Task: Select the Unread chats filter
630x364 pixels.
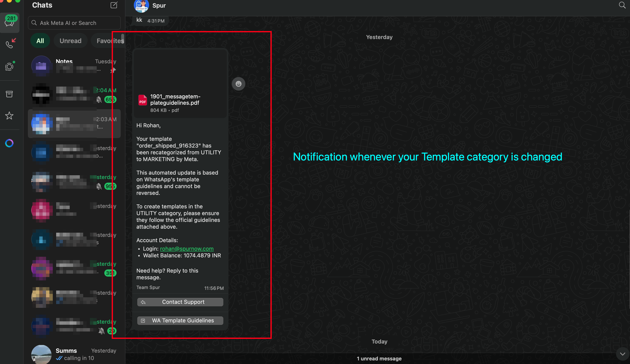Action: coord(70,41)
